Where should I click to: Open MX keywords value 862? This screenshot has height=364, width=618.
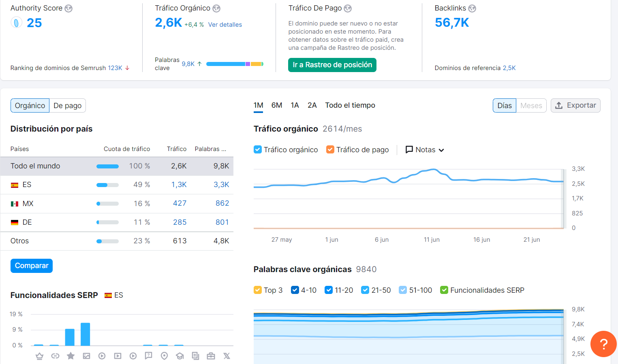[222, 203]
